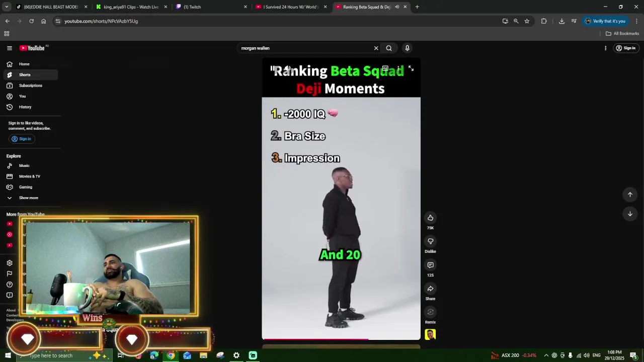Open Movies & TV under Explore
Image resolution: width=644 pixels, height=362 pixels.
pos(30,176)
